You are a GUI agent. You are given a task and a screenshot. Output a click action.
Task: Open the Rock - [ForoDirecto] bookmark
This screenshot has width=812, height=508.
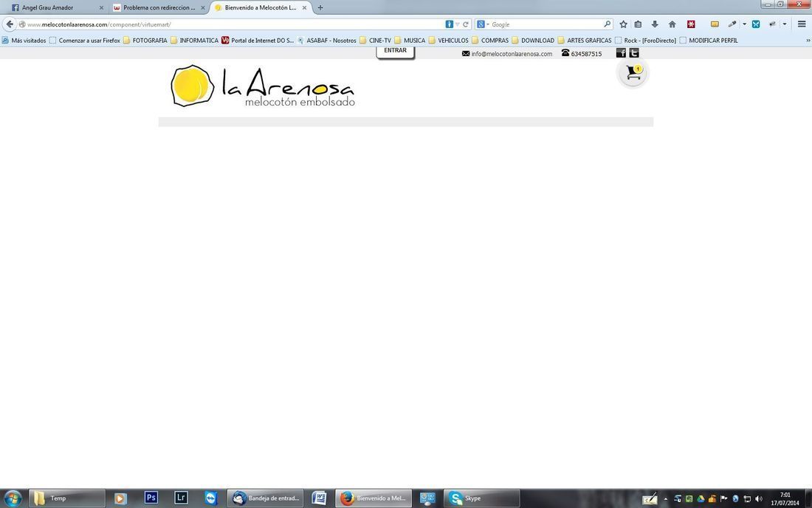click(x=645, y=41)
